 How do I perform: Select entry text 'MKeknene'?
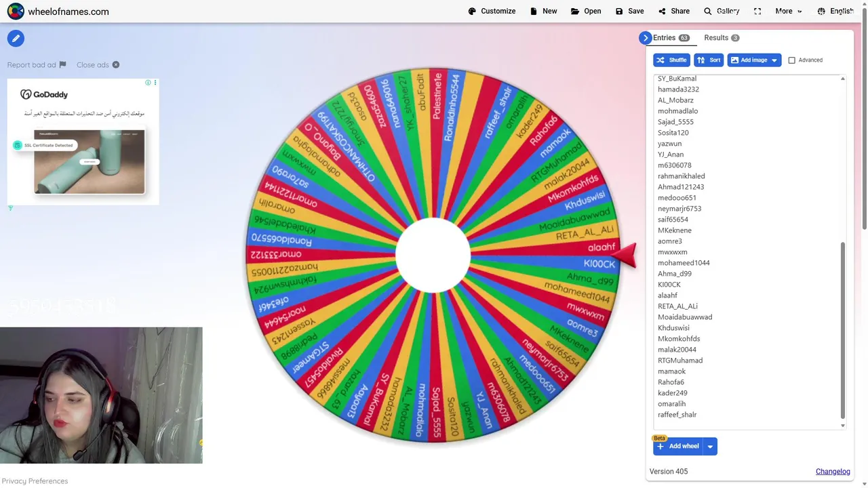click(x=675, y=230)
